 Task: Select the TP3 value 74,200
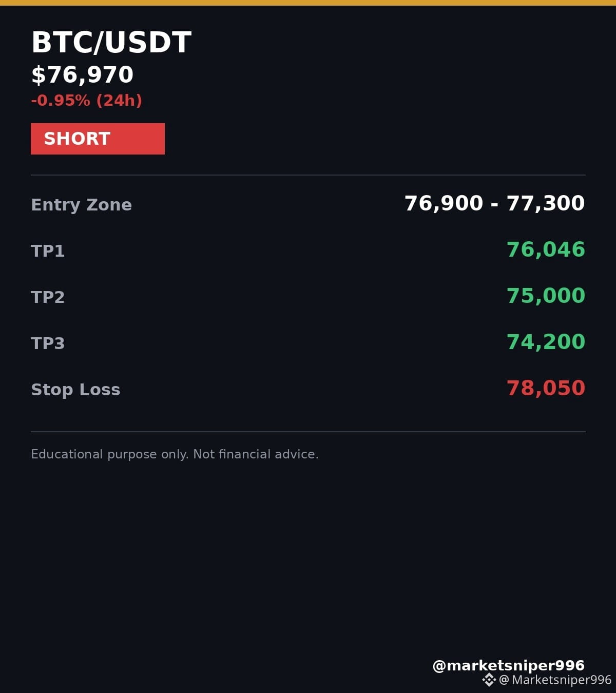[x=546, y=342]
